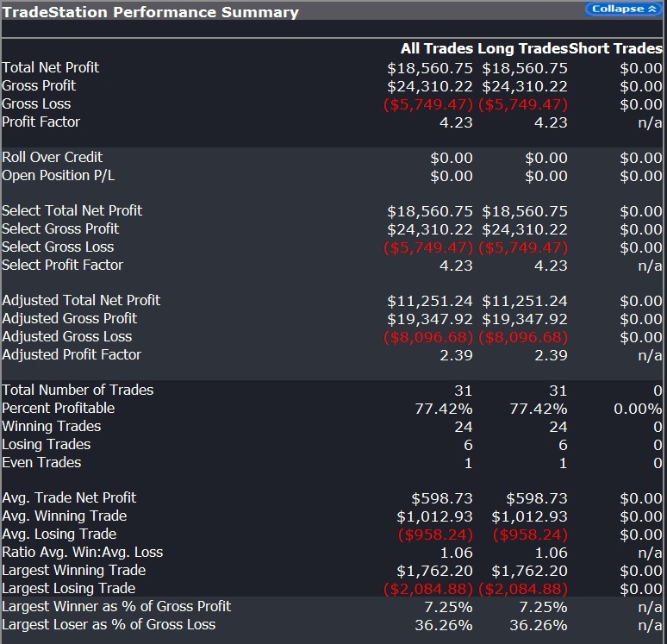The height and width of the screenshot is (644, 667).
Task: Click Short Trades Percent Profitable 0.00%
Action: coord(638,409)
